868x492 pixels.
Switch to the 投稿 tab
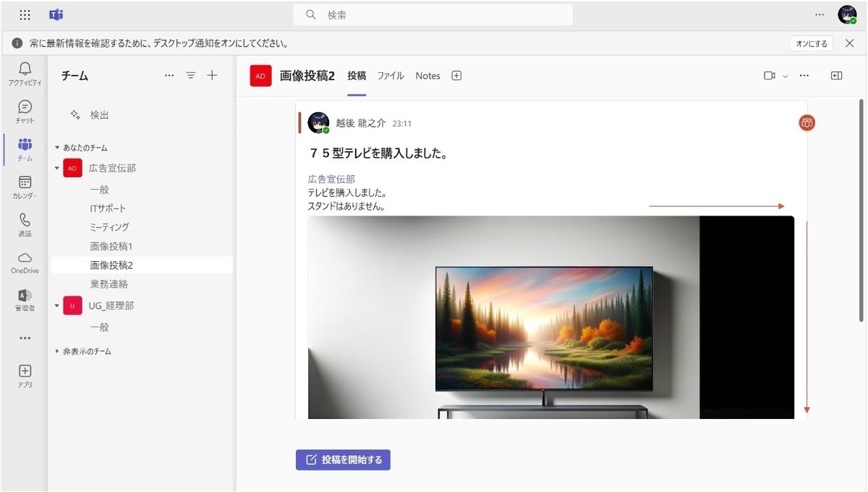(x=357, y=75)
